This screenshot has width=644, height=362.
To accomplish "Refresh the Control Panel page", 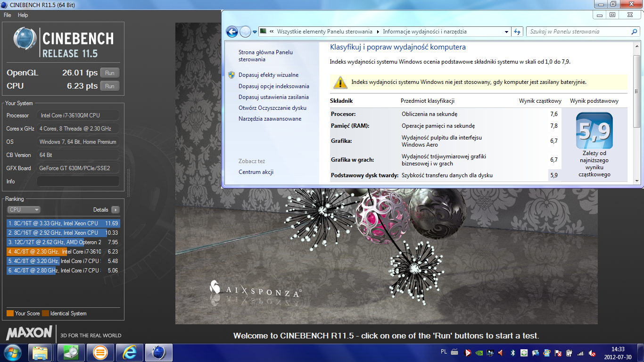I will click(x=517, y=32).
